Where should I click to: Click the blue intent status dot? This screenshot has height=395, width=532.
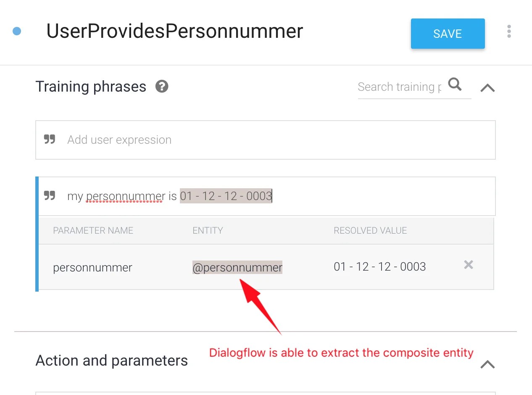pyautogui.click(x=16, y=31)
